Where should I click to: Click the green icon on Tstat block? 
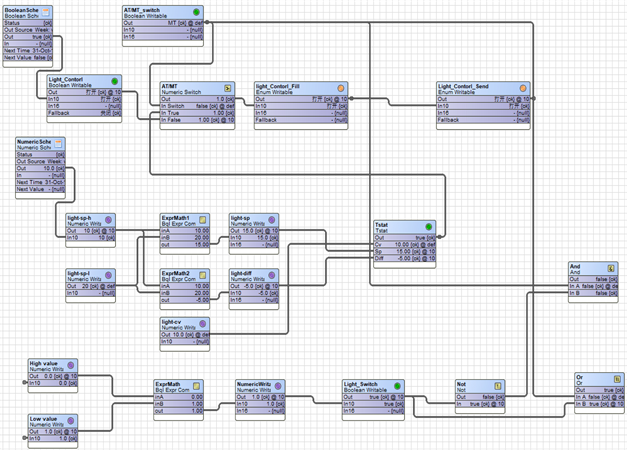click(429, 226)
